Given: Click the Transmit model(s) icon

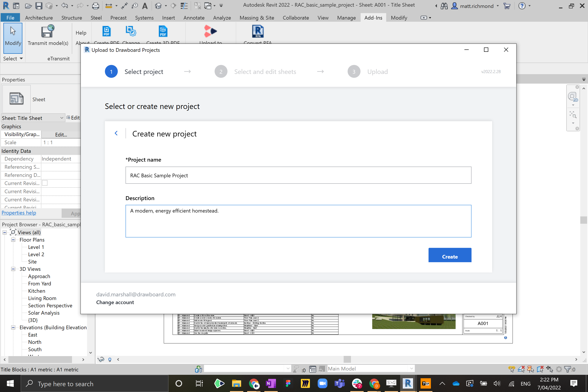Looking at the screenshot, I should click(x=47, y=32).
